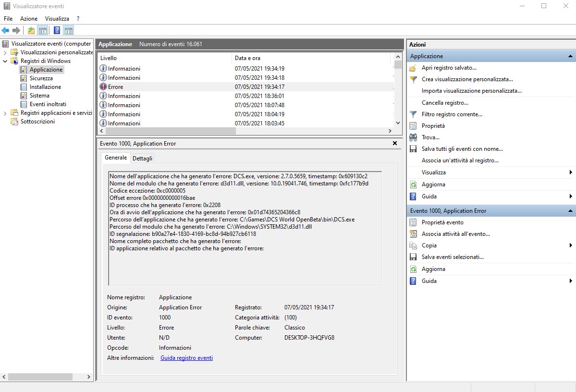Click the Salva eventi selezionati disk icon
Screen dimensions: 576x392
pyautogui.click(x=413, y=257)
